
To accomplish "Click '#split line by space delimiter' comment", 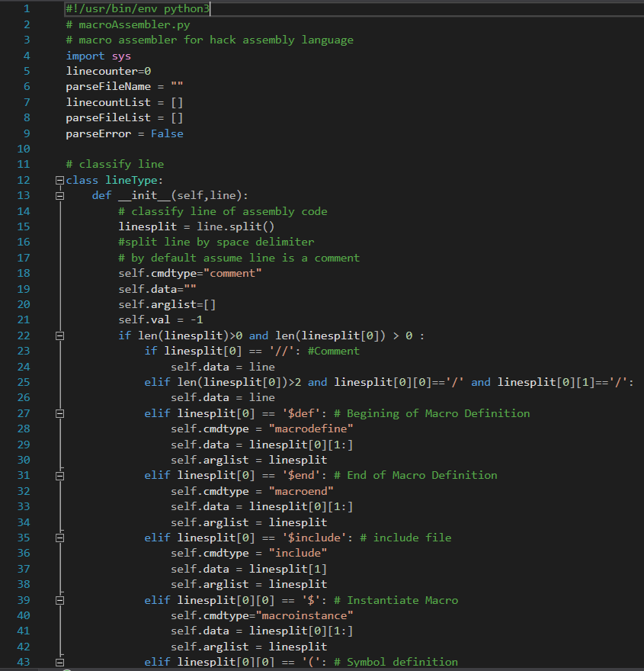I will (x=216, y=242).
